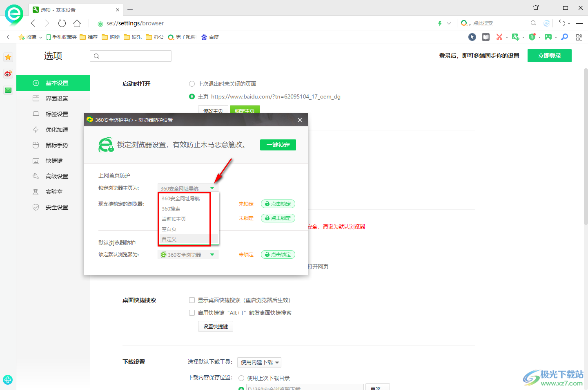Viewport: 588px width, 390px height.
Task: Focus the settings search input field
Action: click(x=131, y=56)
